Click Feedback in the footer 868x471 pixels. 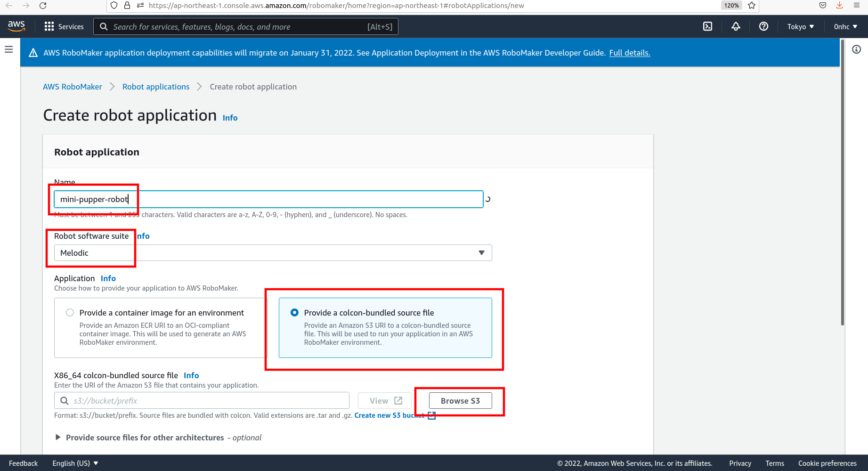(23, 463)
